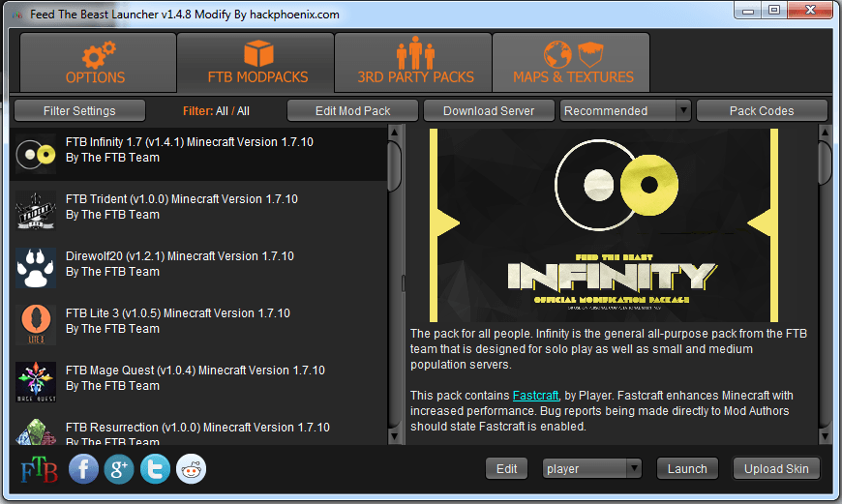The height and width of the screenshot is (504, 842).
Task: Select the FTB Lite 3 pack icon
Action: [36, 325]
